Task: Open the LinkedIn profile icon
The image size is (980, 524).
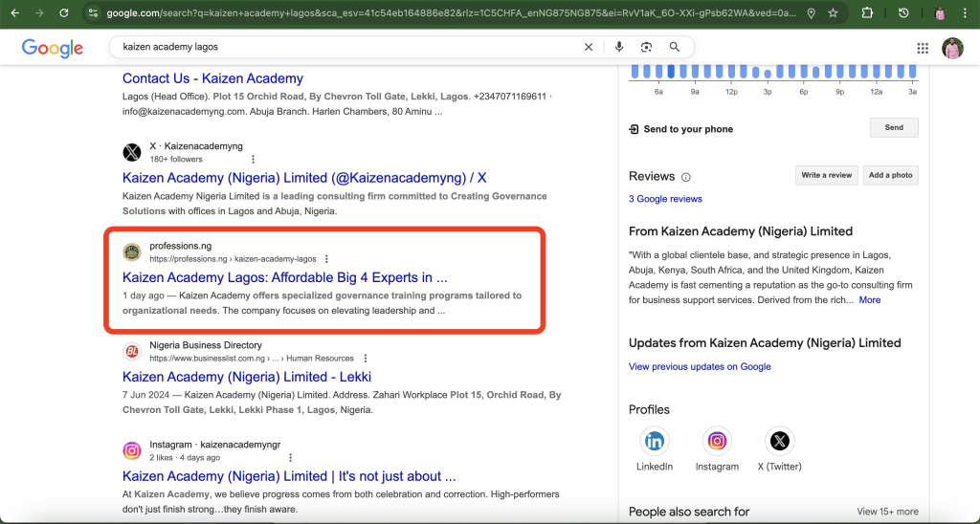Action: 655,442
